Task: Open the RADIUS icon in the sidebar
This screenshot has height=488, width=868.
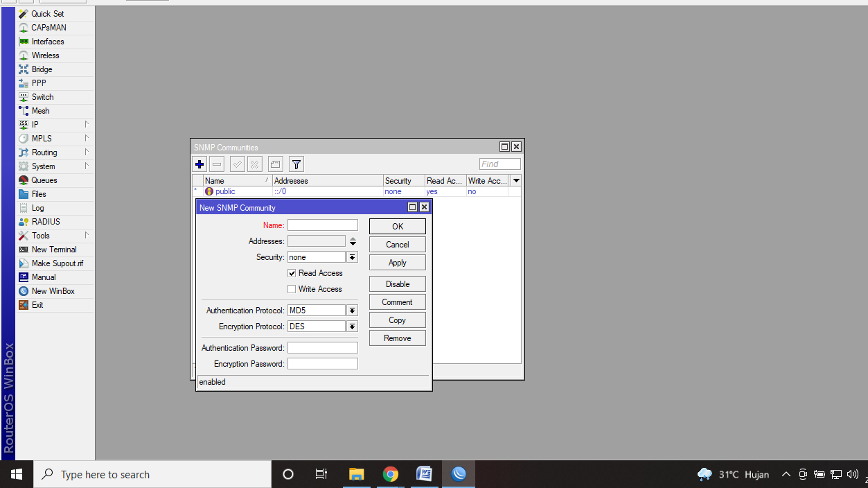Action: [24, 222]
